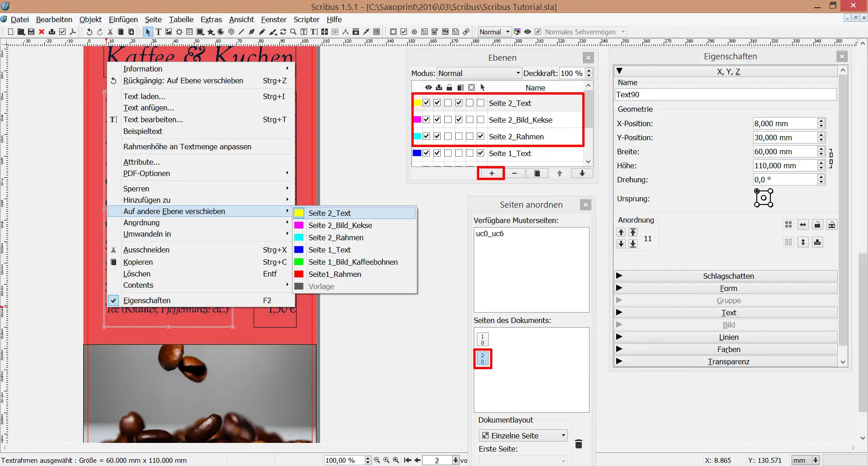Viewport: 868px width, 466px height.
Task: Select the Insert Table tool
Action: coord(189,32)
